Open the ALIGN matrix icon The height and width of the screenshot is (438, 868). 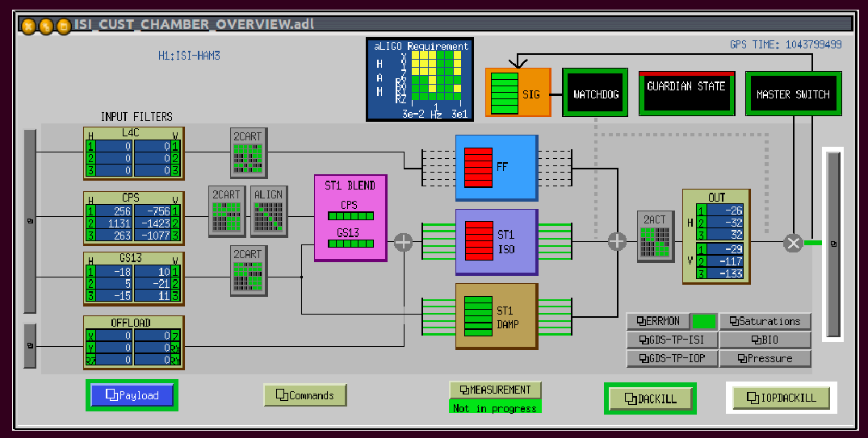268,212
